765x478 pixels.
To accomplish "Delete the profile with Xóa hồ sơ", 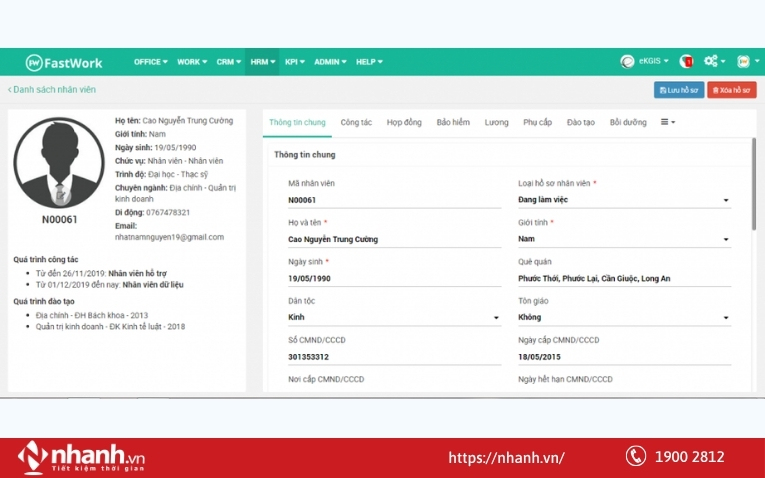I will (732, 90).
